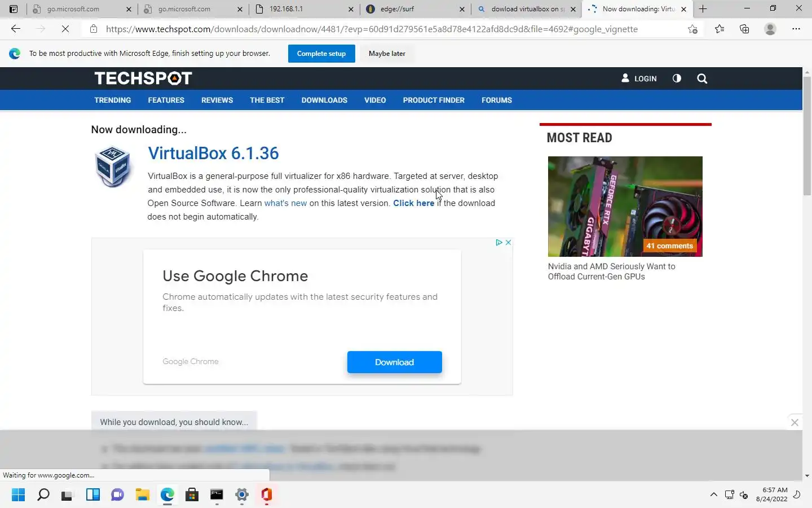Open THE BEST section
Image resolution: width=812 pixels, height=508 pixels.
pyautogui.click(x=267, y=100)
